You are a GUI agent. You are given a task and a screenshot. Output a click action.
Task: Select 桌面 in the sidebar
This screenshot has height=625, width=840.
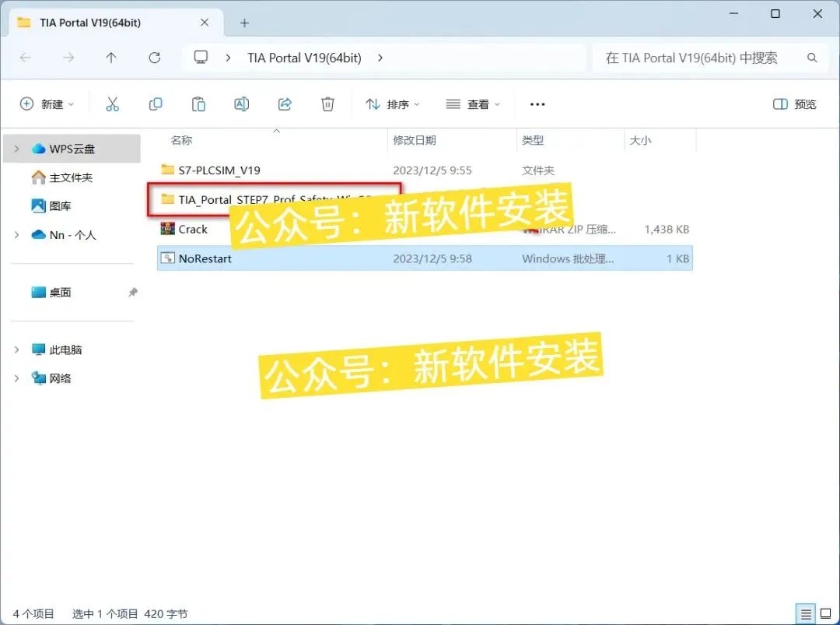(60, 292)
